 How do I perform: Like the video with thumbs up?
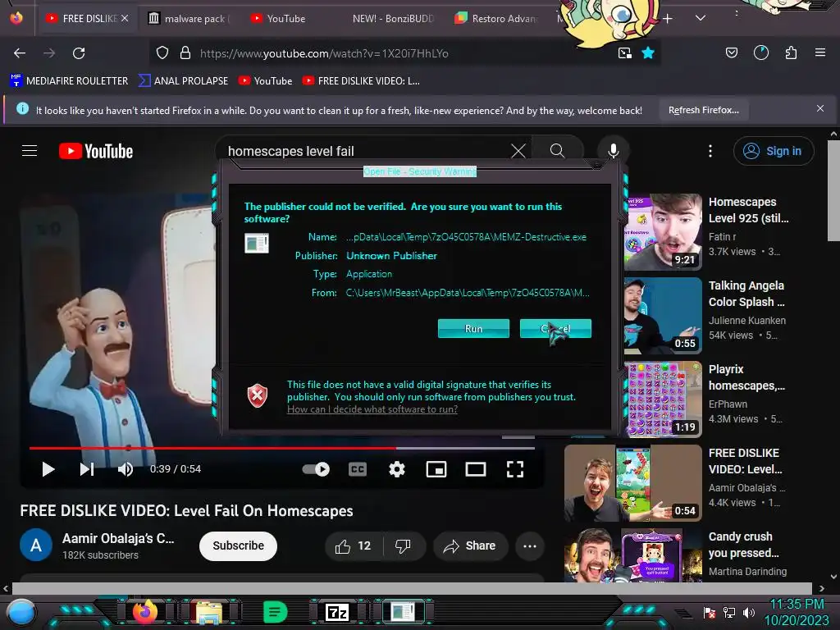(353, 546)
